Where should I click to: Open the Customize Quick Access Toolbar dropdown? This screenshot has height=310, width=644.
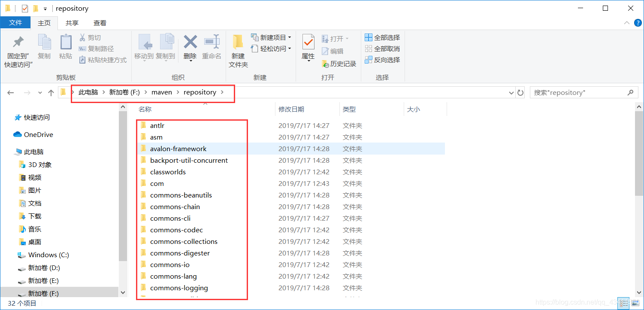click(45, 9)
